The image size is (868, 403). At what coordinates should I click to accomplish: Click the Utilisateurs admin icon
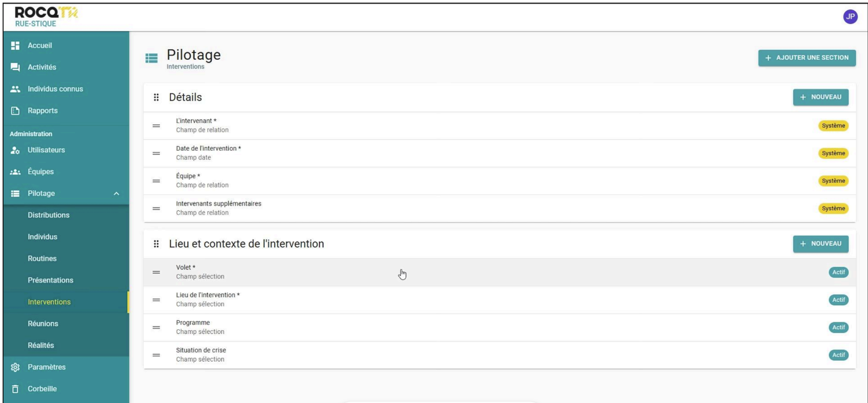pyautogui.click(x=15, y=150)
